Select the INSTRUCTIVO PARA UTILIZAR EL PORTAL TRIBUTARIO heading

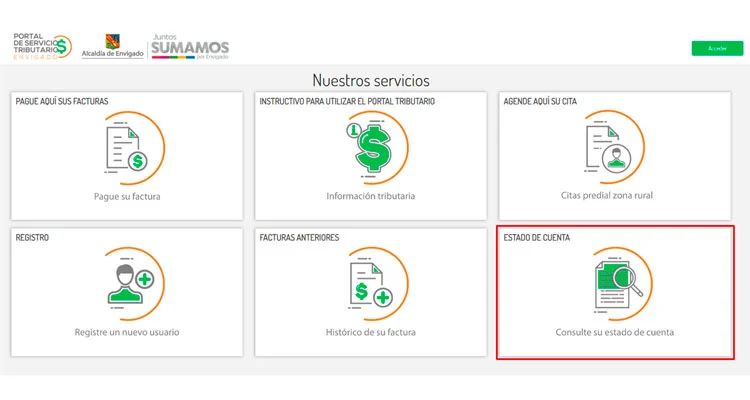click(347, 101)
